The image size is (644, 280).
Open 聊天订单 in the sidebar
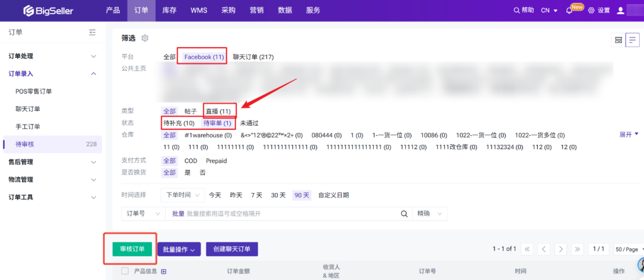28,109
